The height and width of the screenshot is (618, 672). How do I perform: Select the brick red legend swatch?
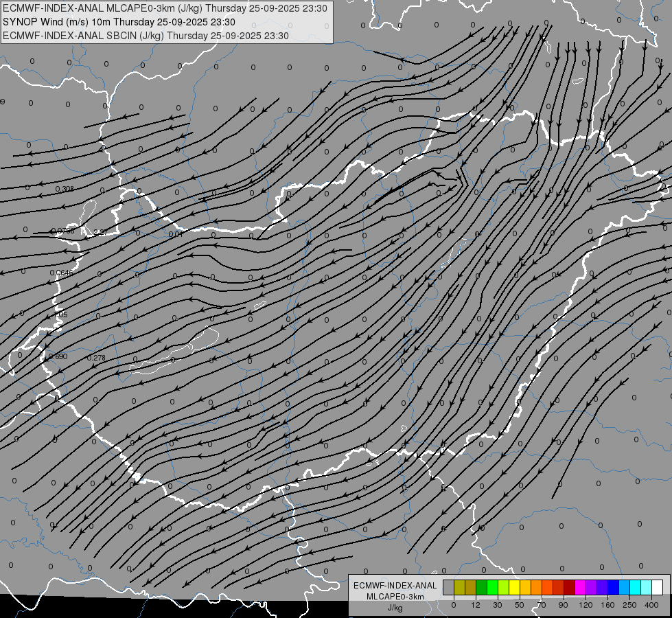[x=559, y=587]
